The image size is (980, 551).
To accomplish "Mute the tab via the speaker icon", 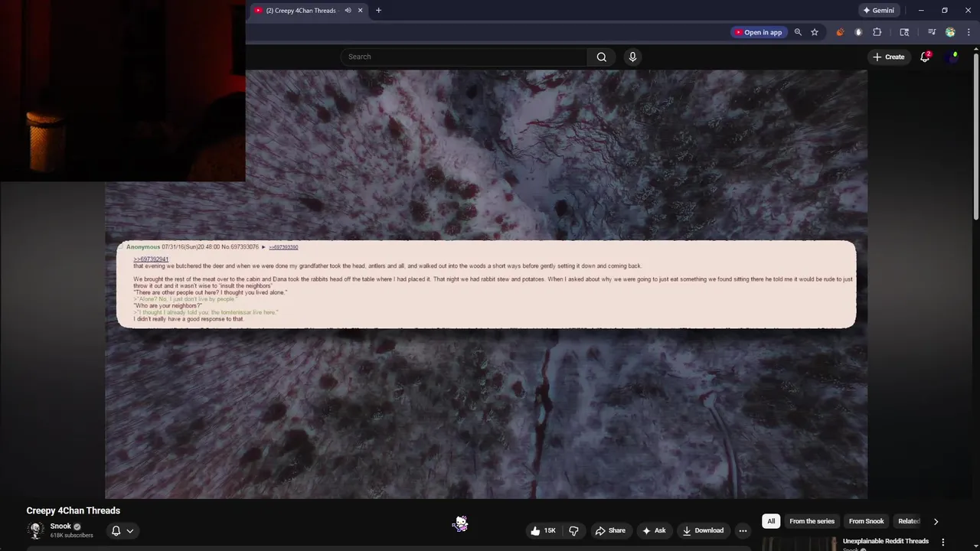I will [348, 11].
